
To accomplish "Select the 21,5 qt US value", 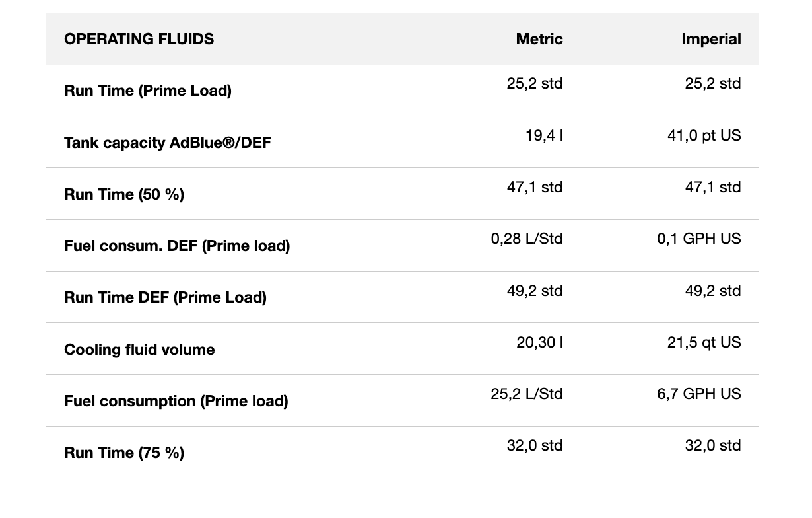I will click(x=704, y=342).
